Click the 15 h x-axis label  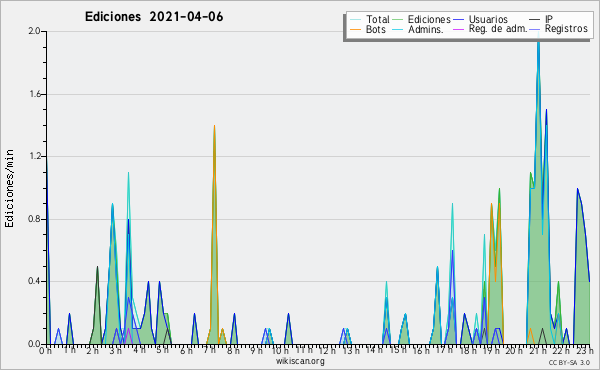398,350
